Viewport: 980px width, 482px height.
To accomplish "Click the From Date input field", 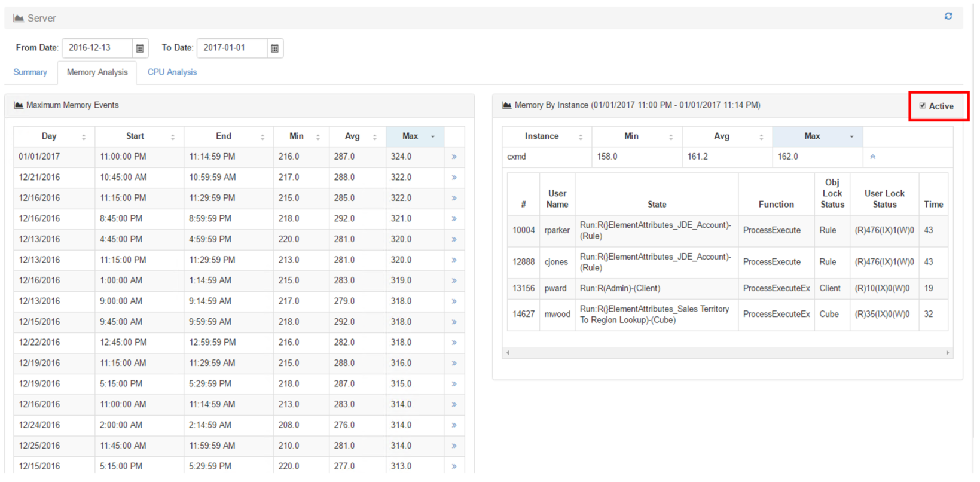I will tap(97, 48).
